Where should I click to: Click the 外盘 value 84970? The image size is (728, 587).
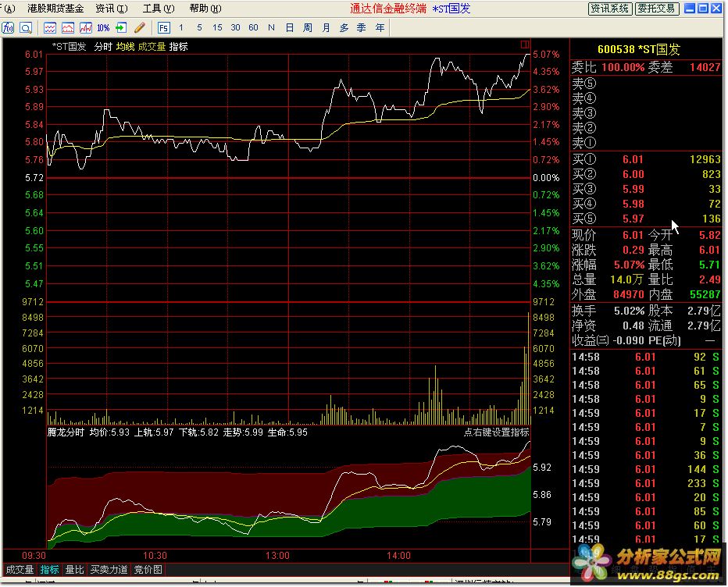(629, 294)
